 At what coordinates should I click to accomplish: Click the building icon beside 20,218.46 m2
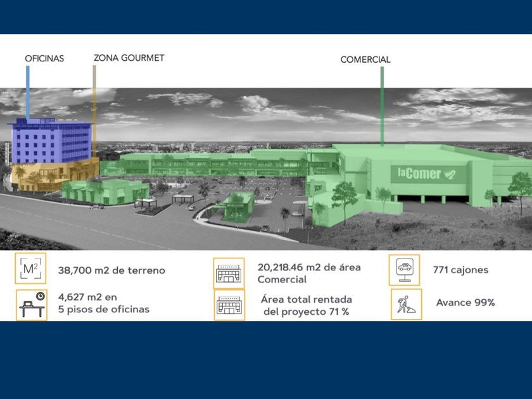[229, 273]
